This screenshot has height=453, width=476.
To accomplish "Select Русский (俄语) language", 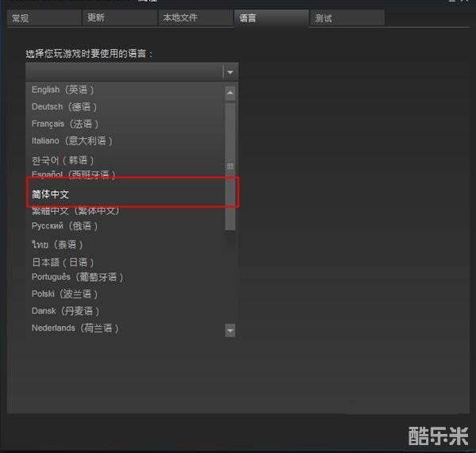I will click(x=65, y=226).
